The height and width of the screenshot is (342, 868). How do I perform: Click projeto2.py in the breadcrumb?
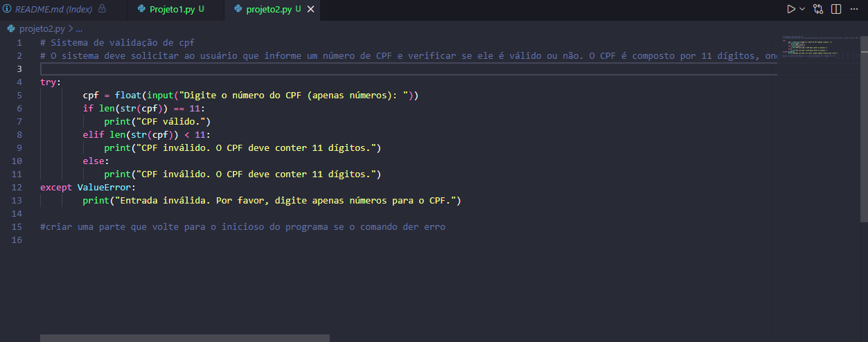tap(42, 29)
